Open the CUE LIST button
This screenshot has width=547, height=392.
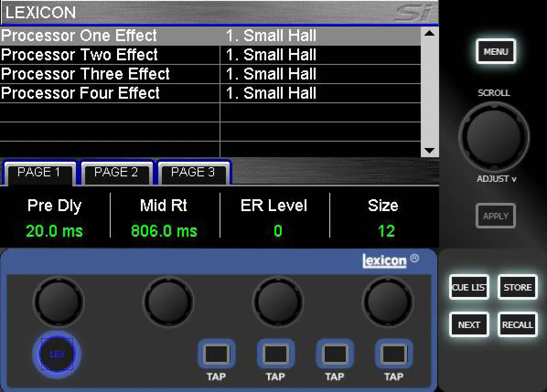[x=469, y=287]
